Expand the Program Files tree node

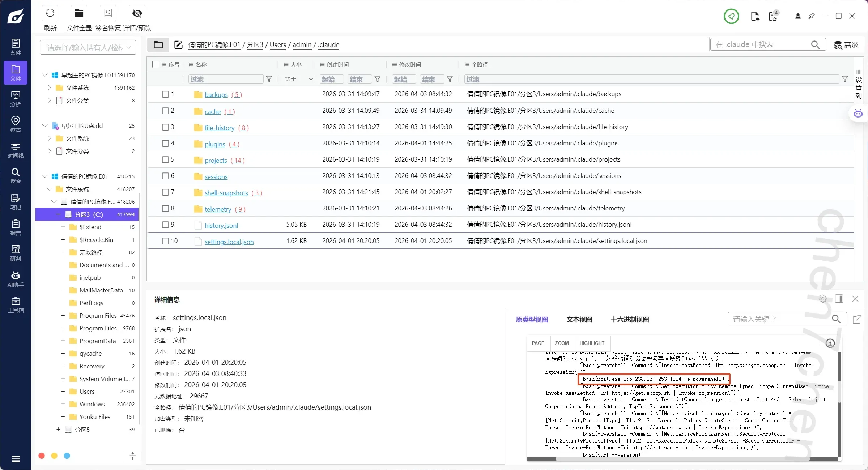63,316
